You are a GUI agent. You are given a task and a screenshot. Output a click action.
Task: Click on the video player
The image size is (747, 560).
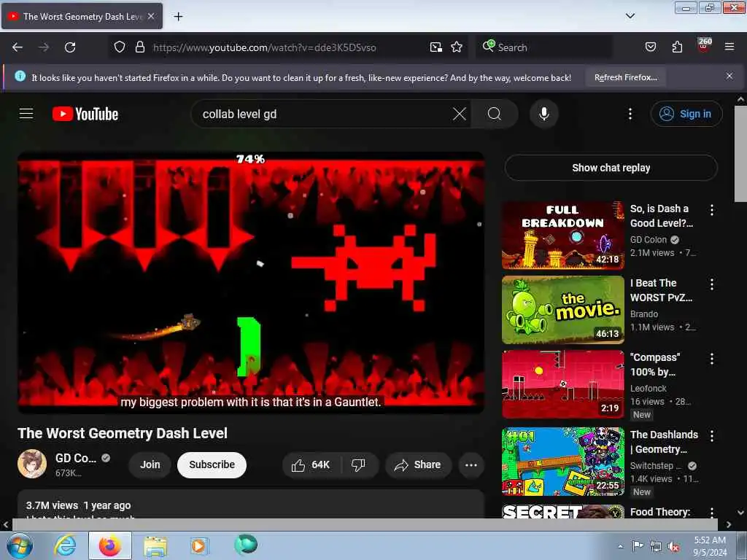pyautogui.click(x=251, y=283)
